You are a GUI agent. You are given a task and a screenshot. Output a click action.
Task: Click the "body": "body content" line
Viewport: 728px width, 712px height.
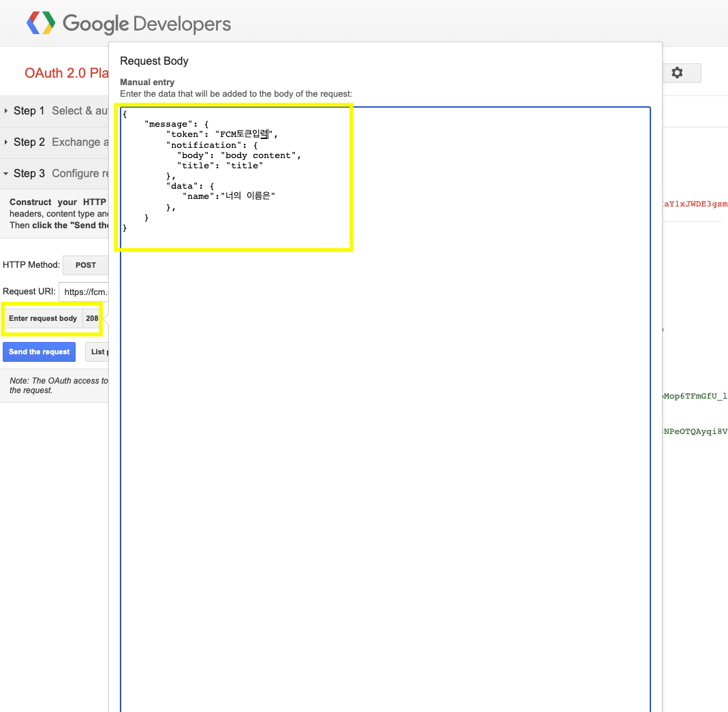tap(238, 155)
